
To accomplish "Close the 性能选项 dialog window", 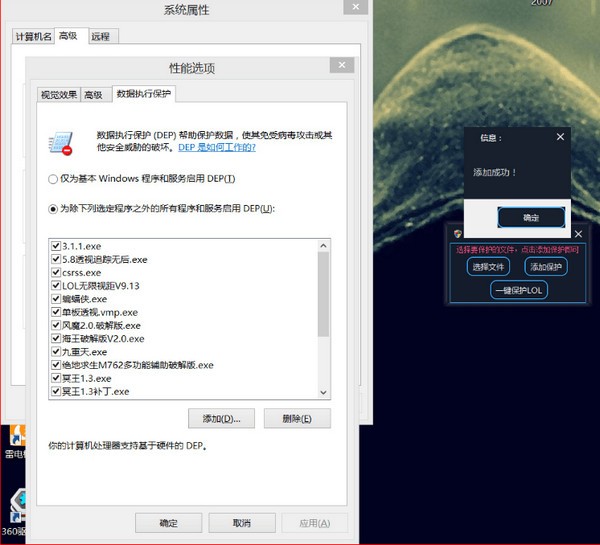I will pos(340,67).
